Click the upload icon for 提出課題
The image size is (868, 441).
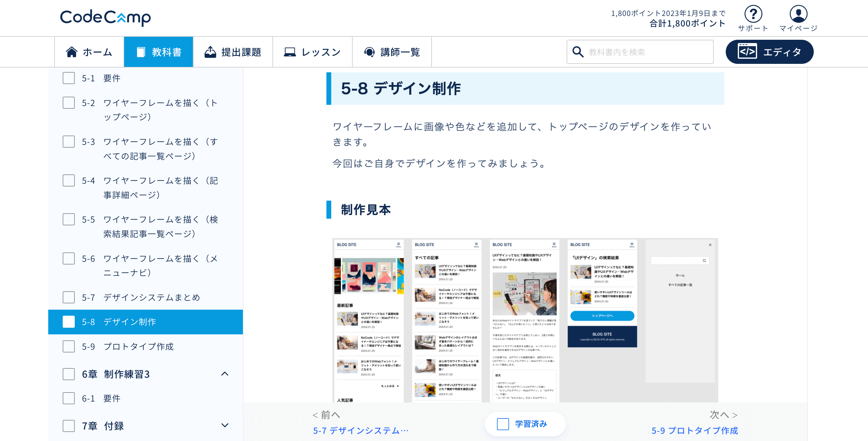[x=210, y=52]
